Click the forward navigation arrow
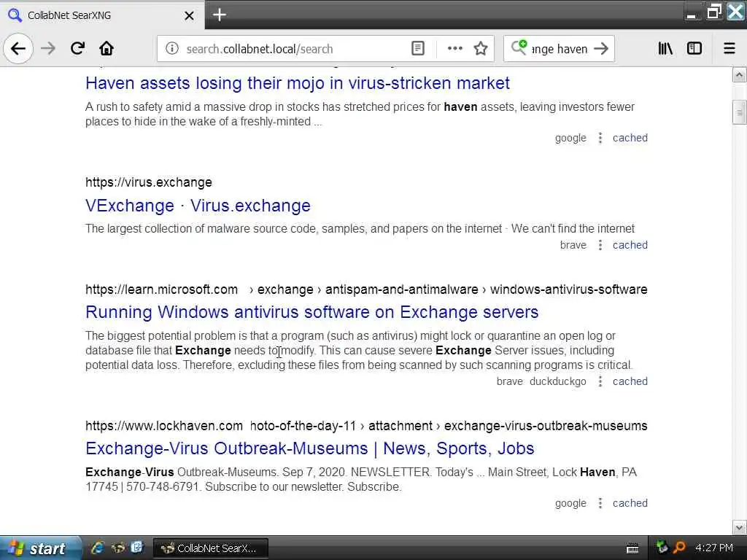The width and height of the screenshot is (747, 560). click(47, 48)
